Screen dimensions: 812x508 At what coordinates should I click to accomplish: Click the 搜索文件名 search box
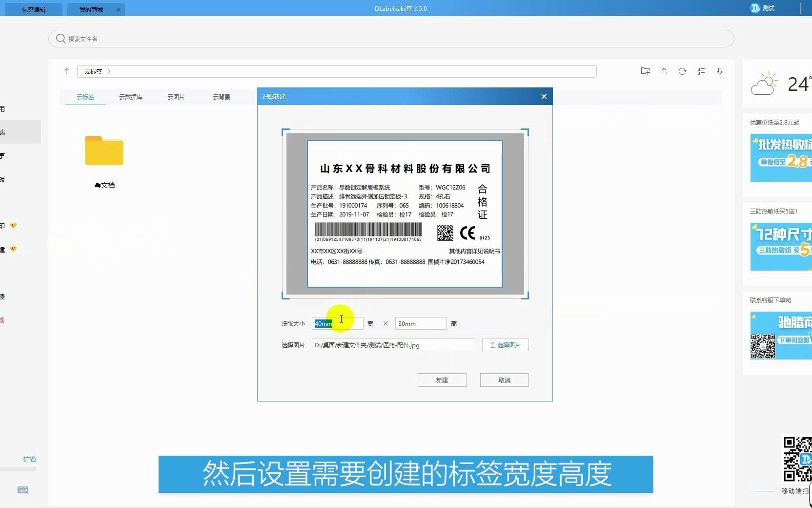click(391, 39)
